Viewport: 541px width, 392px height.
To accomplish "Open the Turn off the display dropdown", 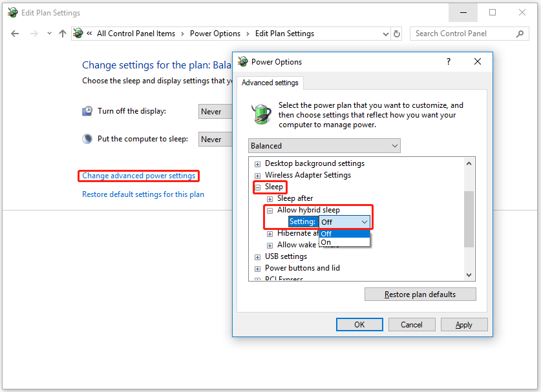I will [215, 111].
